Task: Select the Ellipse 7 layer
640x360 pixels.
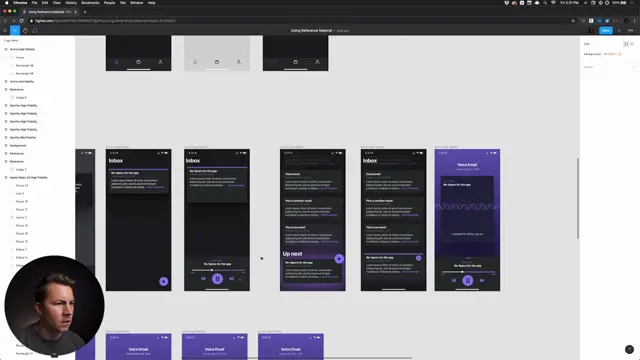Action: coord(21,249)
